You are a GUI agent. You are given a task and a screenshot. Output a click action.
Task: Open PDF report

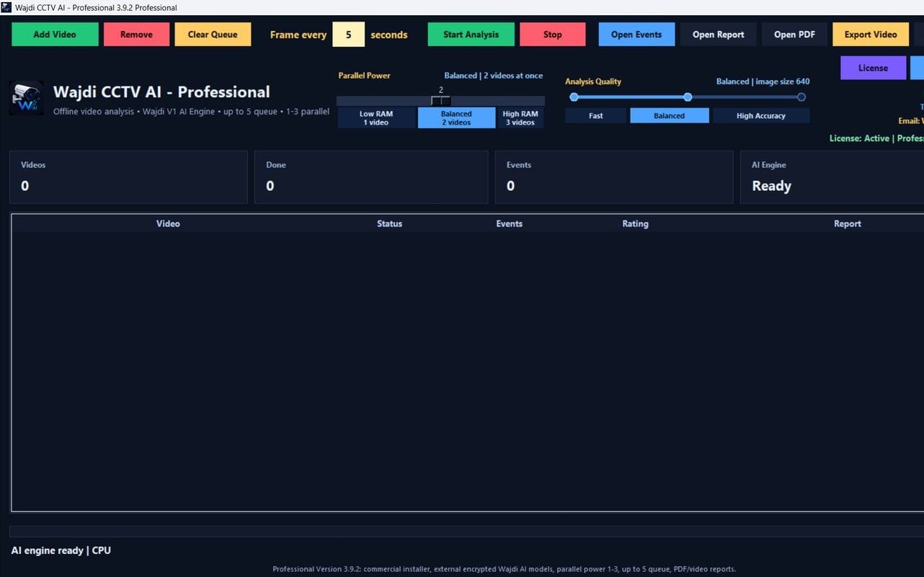(x=794, y=35)
